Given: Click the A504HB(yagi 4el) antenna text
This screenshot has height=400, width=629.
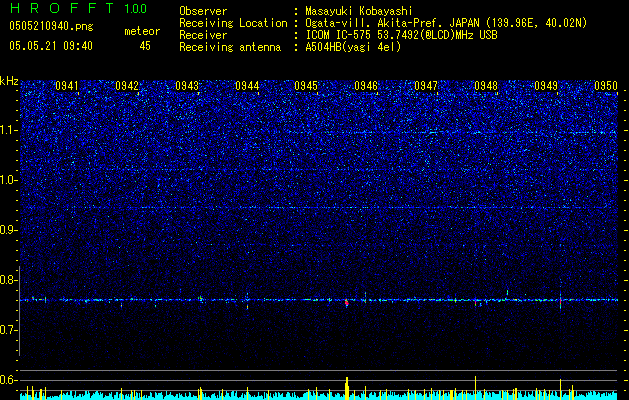Looking at the screenshot, I should pyautogui.click(x=353, y=47).
